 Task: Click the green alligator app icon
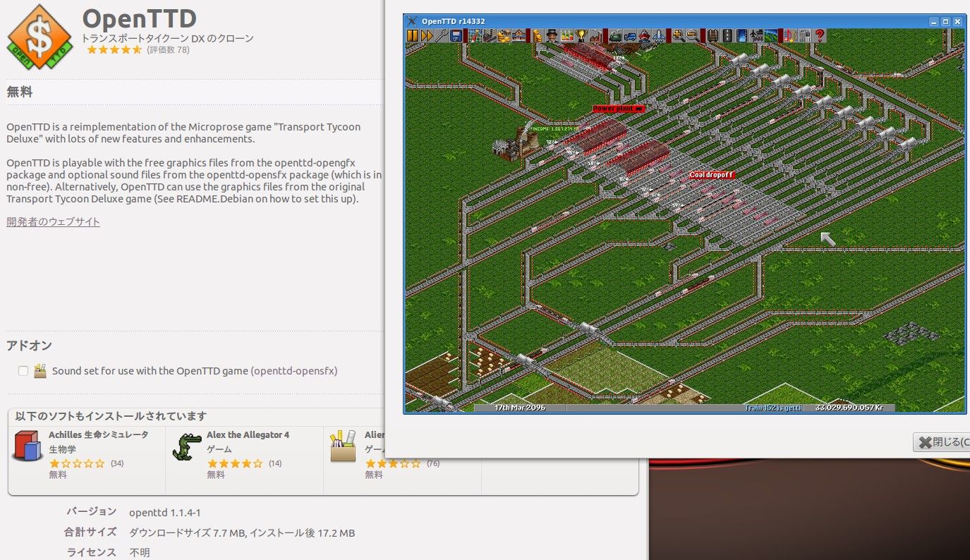pos(187,446)
